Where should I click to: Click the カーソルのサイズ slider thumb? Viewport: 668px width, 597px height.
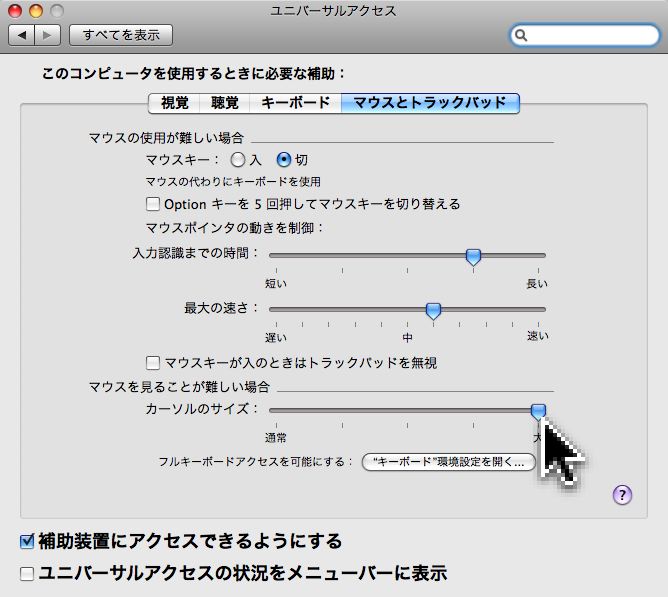[538, 410]
